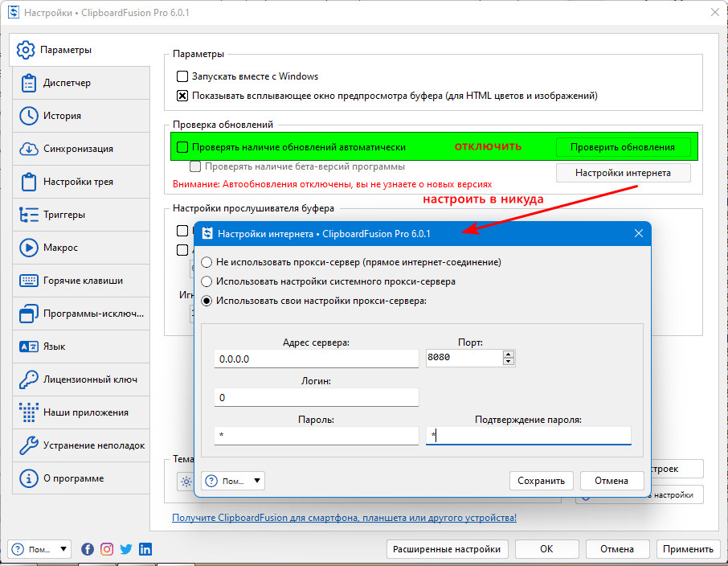Image resolution: width=728 pixels, height=566 pixels.
Task: Uncheck Показывать всплывающее окно предпросмотра буфера
Action: pos(182,96)
